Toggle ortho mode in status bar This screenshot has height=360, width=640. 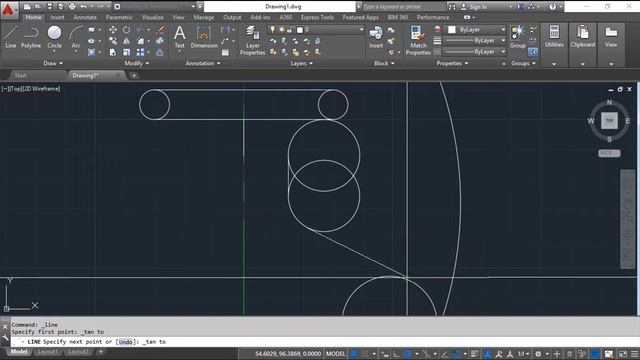(396, 354)
